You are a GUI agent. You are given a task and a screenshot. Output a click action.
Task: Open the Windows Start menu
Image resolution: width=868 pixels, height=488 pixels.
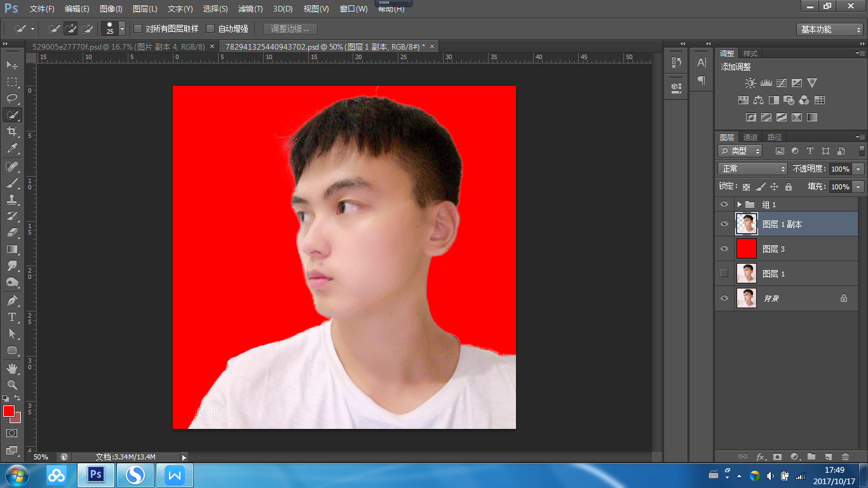[17, 475]
